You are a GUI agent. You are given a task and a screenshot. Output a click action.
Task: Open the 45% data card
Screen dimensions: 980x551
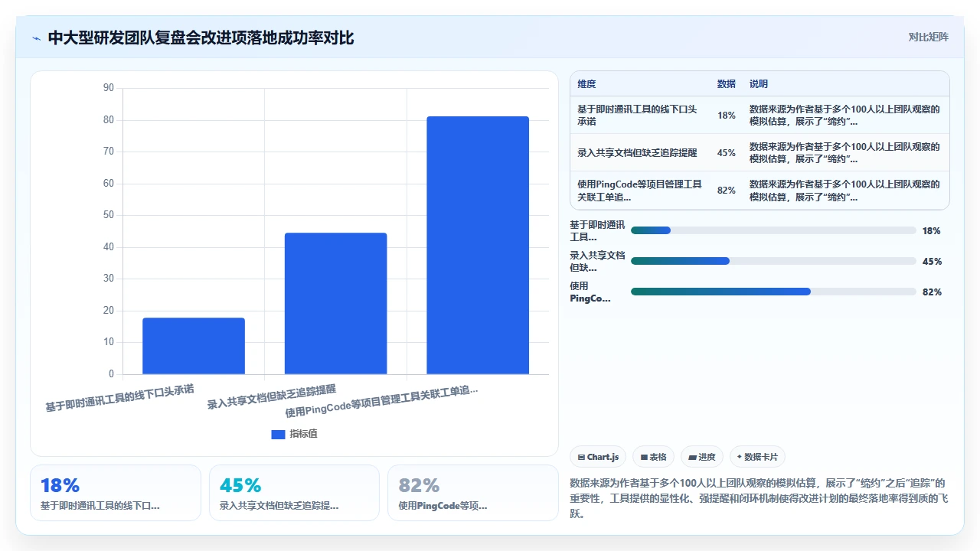tap(294, 493)
